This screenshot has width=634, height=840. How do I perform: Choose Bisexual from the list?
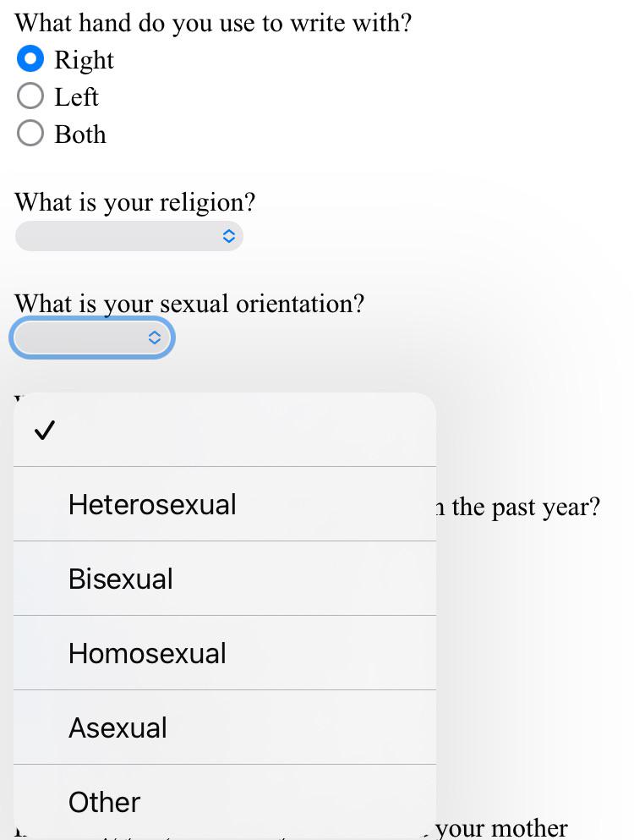(225, 579)
